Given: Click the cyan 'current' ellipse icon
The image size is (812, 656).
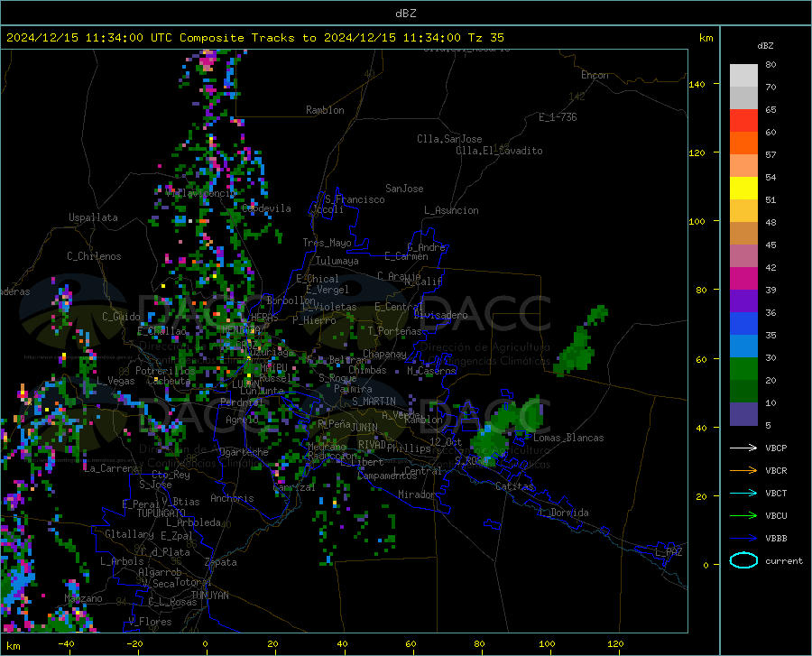Looking at the screenshot, I should pyautogui.click(x=743, y=560).
